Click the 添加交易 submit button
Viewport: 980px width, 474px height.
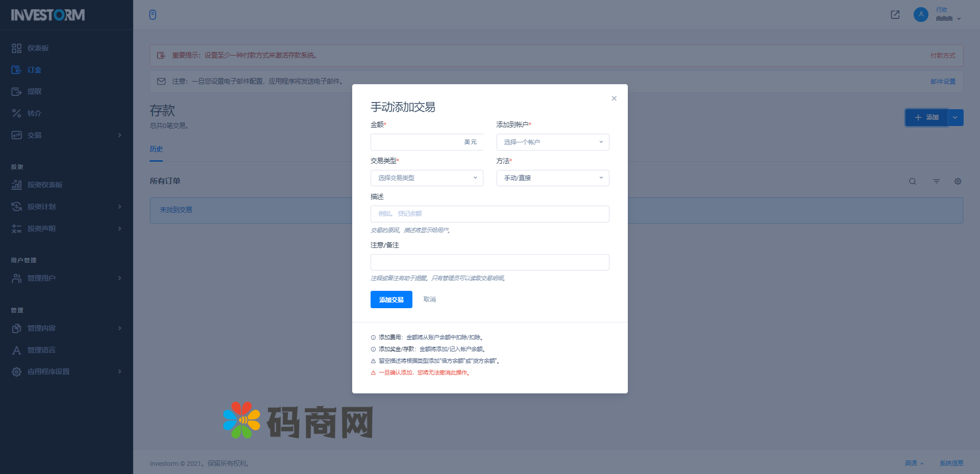(391, 300)
